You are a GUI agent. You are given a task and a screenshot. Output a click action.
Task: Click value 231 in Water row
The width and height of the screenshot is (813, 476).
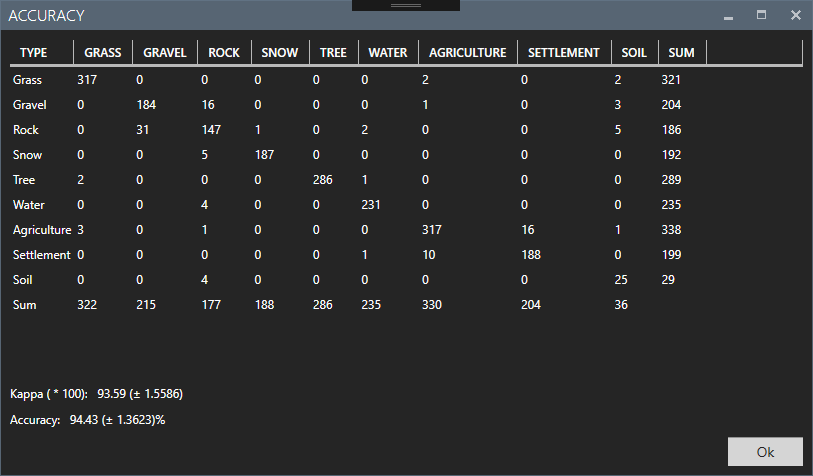[371, 205]
